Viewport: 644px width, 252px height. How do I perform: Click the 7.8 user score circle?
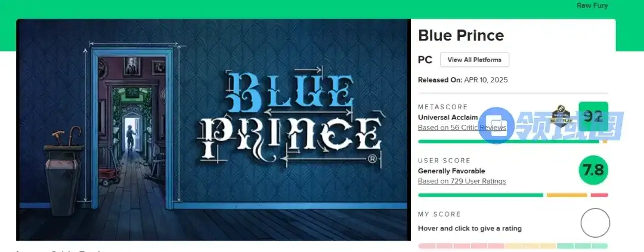[593, 170]
